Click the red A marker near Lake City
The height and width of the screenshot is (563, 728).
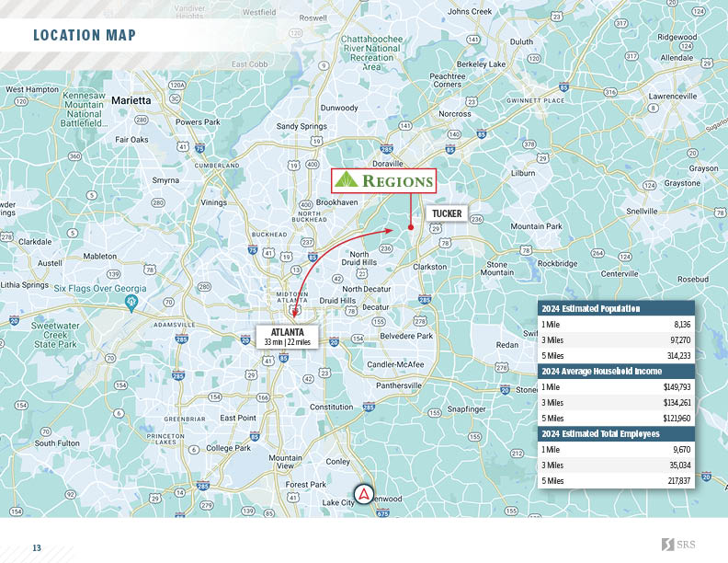364,495
